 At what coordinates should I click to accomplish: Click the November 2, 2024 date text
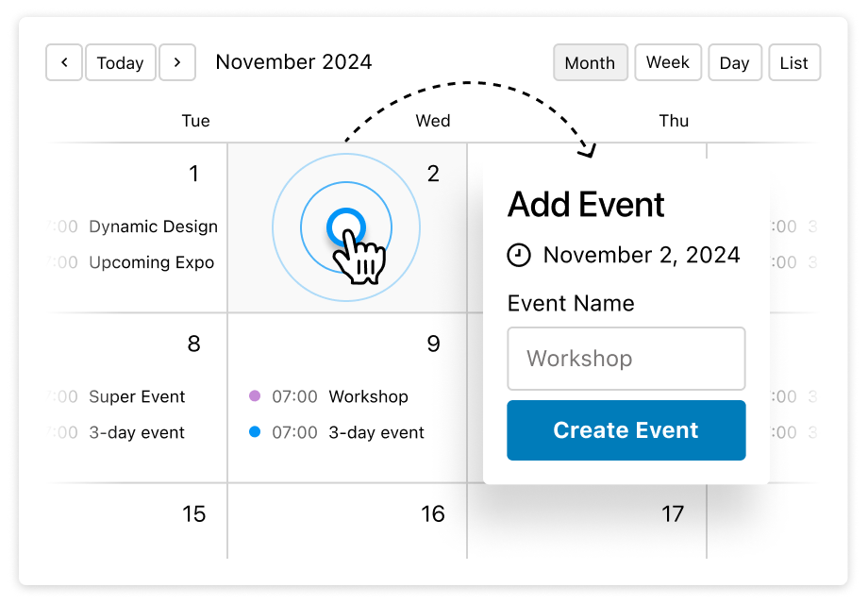(x=642, y=255)
